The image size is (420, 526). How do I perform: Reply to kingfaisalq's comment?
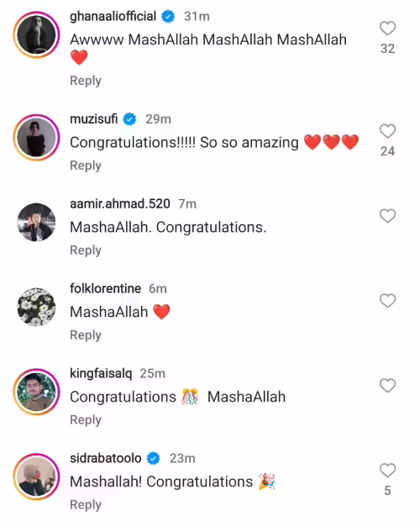86,420
